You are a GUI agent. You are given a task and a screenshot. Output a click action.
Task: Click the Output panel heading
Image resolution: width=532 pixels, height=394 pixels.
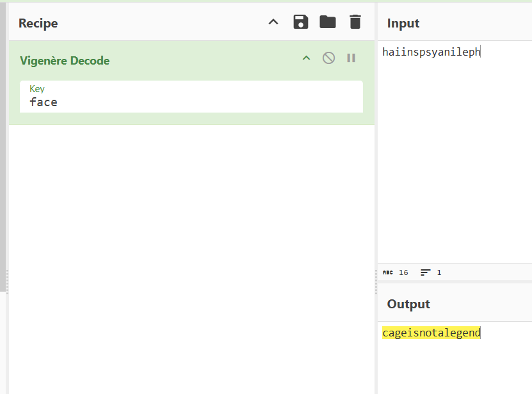pos(408,304)
